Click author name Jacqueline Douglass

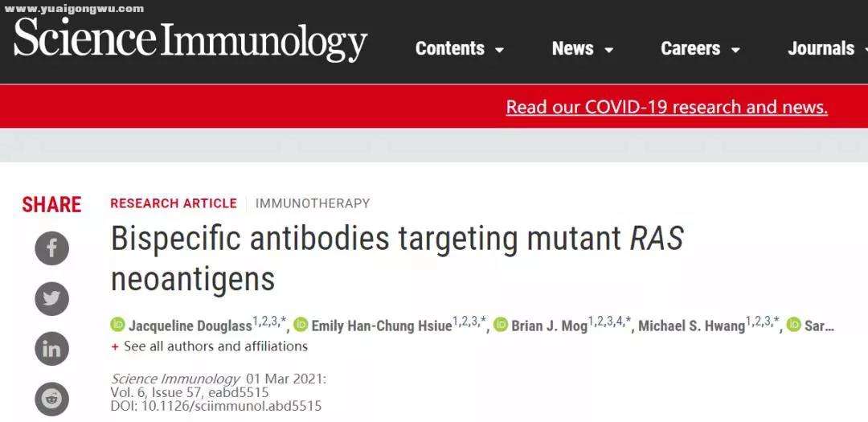[x=190, y=326]
